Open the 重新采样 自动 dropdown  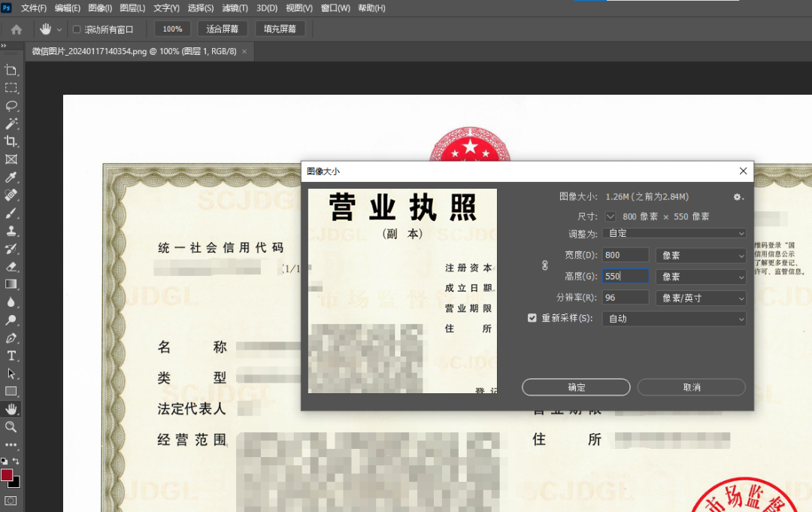pyautogui.click(x=674, y=319)
